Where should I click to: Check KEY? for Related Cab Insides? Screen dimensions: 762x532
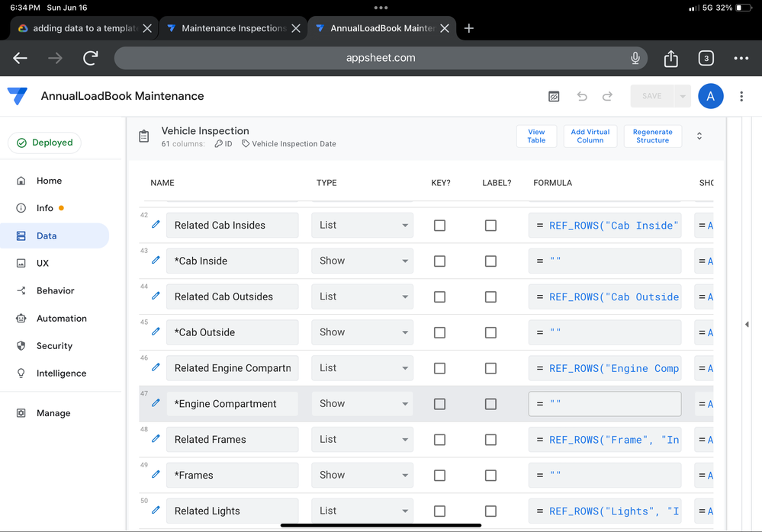[439, 226]
